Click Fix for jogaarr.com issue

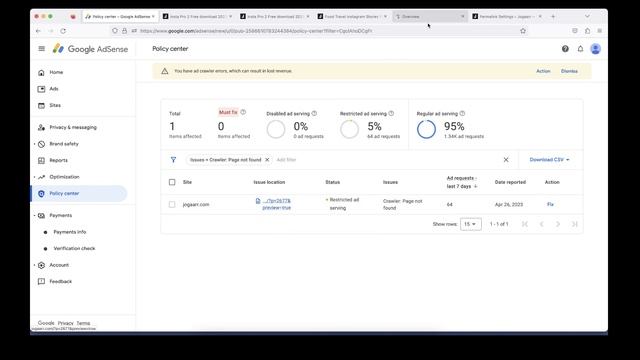tap(550, 204)
